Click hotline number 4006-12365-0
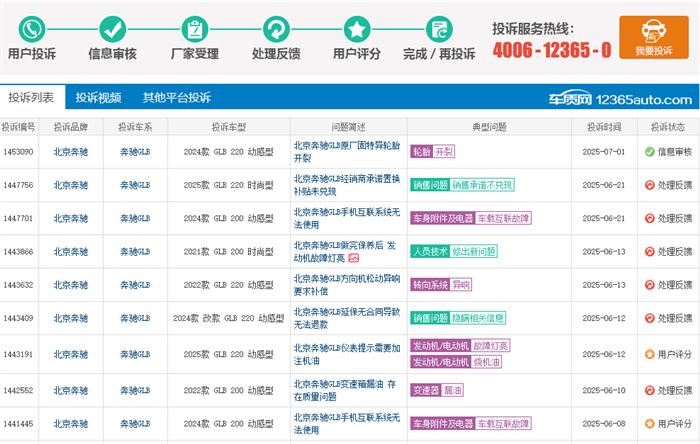The width and height of the screenshot is (700, 444). (x=552, y=50)
